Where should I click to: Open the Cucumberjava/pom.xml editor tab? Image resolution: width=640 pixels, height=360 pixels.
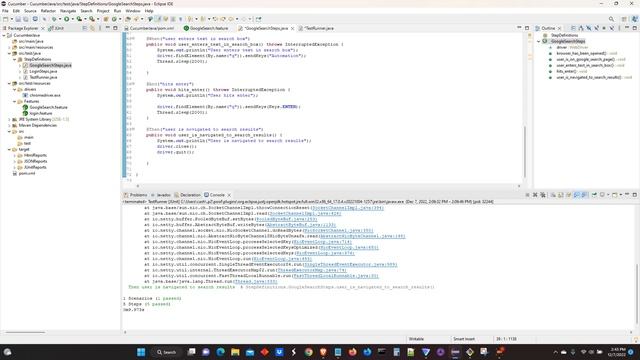pos(149,29)
